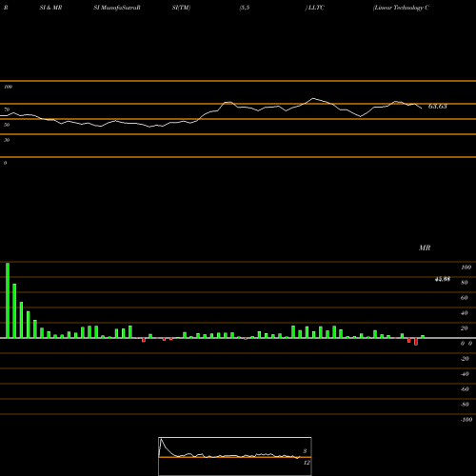
Task: Click the MR axis label 80
Action: click(465, 283)
